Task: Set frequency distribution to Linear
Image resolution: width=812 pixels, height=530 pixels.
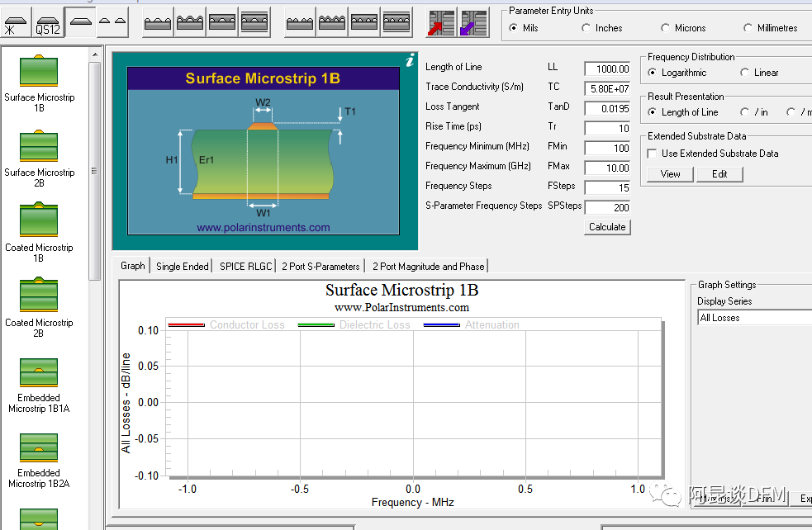Action: pos(745,73)
